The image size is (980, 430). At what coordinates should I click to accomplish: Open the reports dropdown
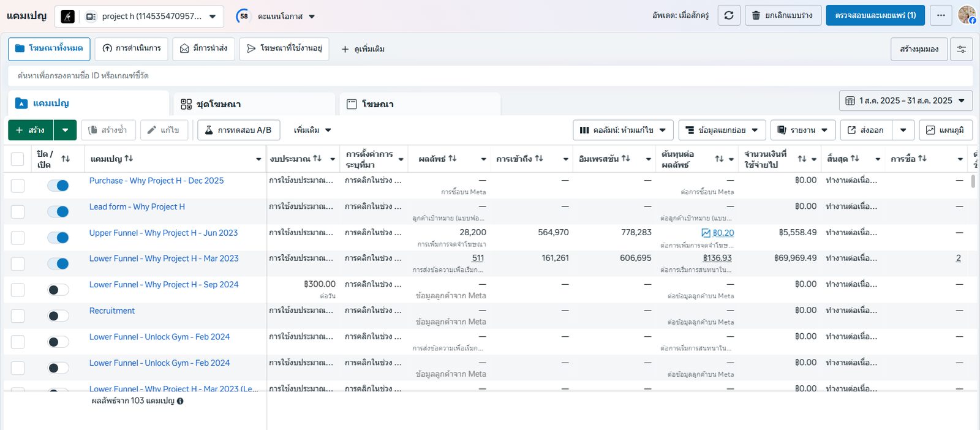point(803,130)
